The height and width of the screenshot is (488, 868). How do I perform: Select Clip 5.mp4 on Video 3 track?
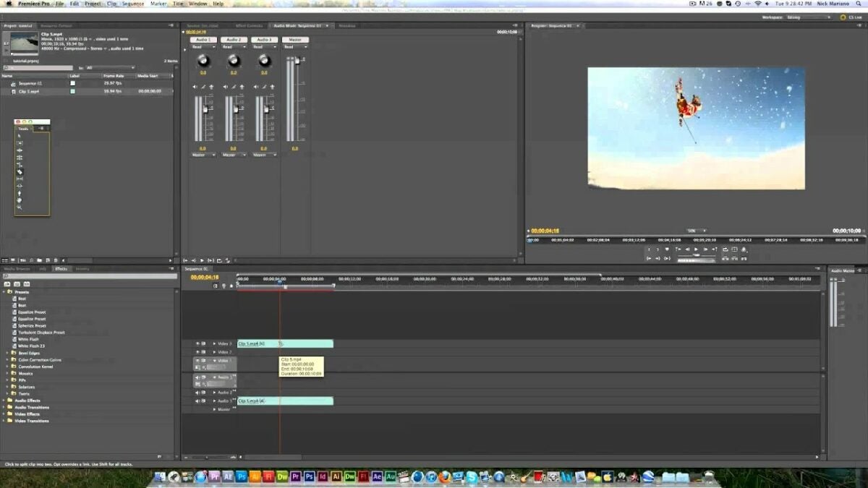click(x=285, y=343)
